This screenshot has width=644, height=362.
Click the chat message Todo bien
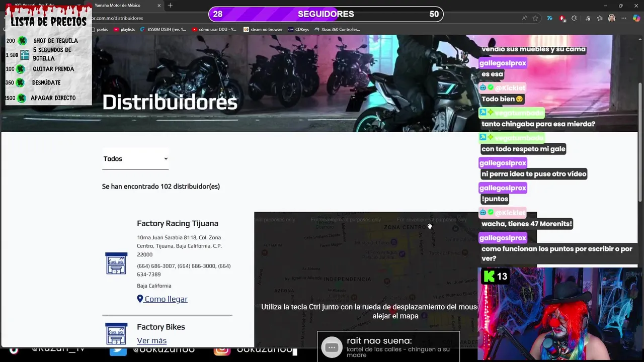pyautogui.click(x=503, y=99)
